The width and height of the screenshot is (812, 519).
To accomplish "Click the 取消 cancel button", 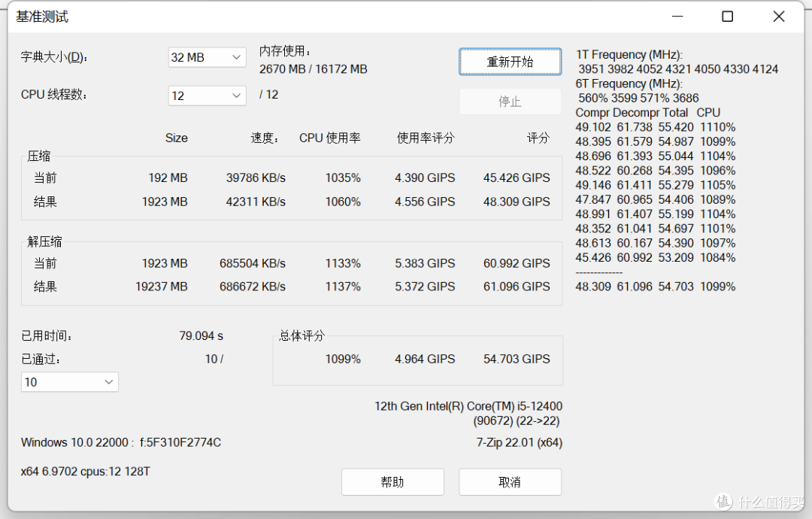I will pyautogui.click(x=510, y=482).
